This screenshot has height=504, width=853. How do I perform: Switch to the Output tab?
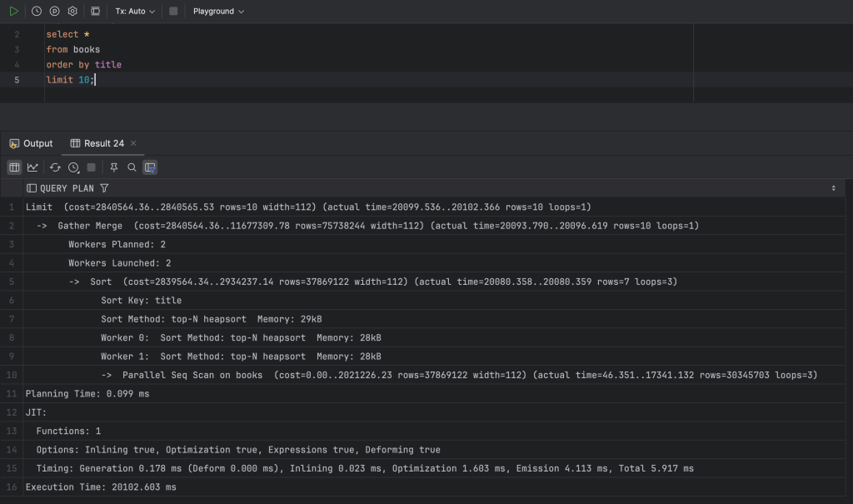(x=32, y=143)
